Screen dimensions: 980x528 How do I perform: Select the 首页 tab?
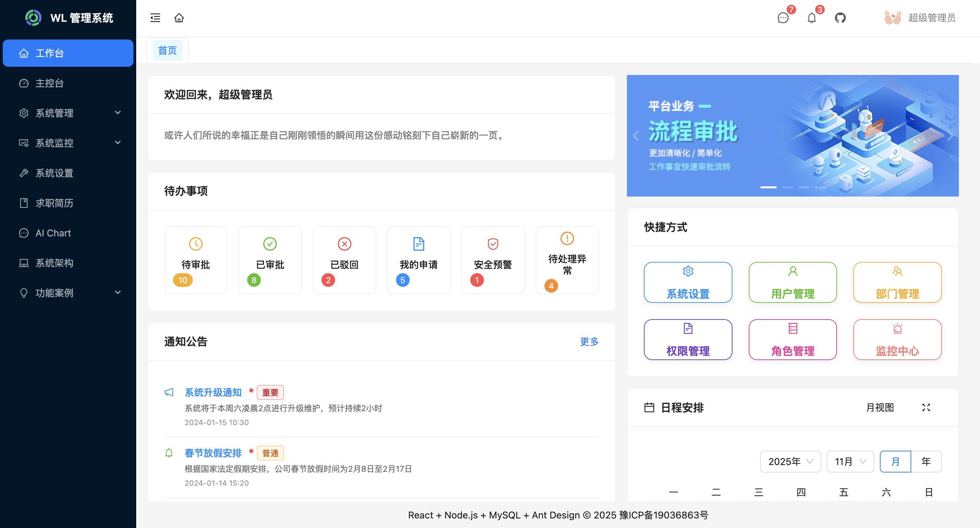[167, 50]
